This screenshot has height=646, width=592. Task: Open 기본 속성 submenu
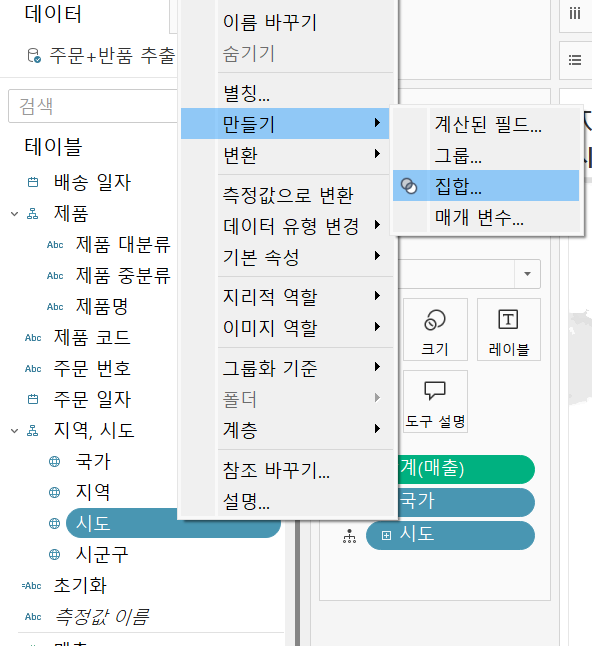(x=285, y=257)
